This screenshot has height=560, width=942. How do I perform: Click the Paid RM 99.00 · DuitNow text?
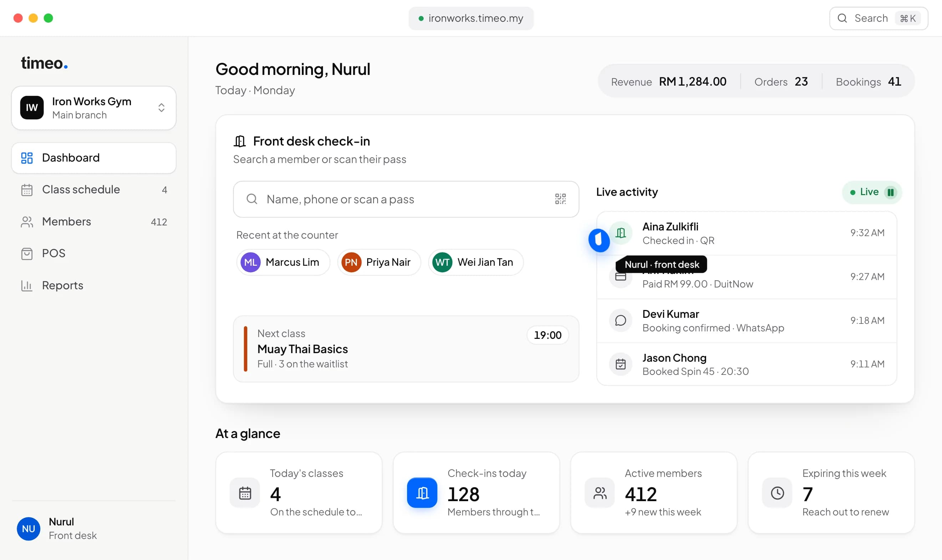[x=698, y=284]
